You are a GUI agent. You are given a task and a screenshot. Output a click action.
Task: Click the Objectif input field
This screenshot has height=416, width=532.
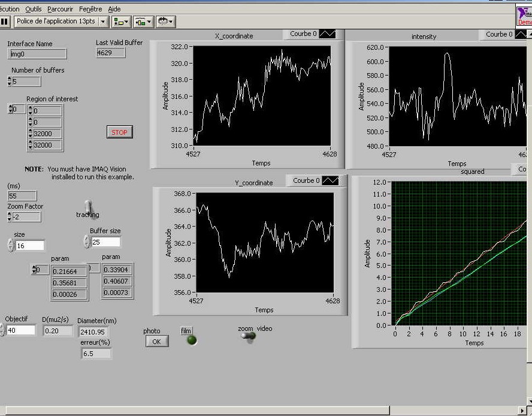[21, 330]
